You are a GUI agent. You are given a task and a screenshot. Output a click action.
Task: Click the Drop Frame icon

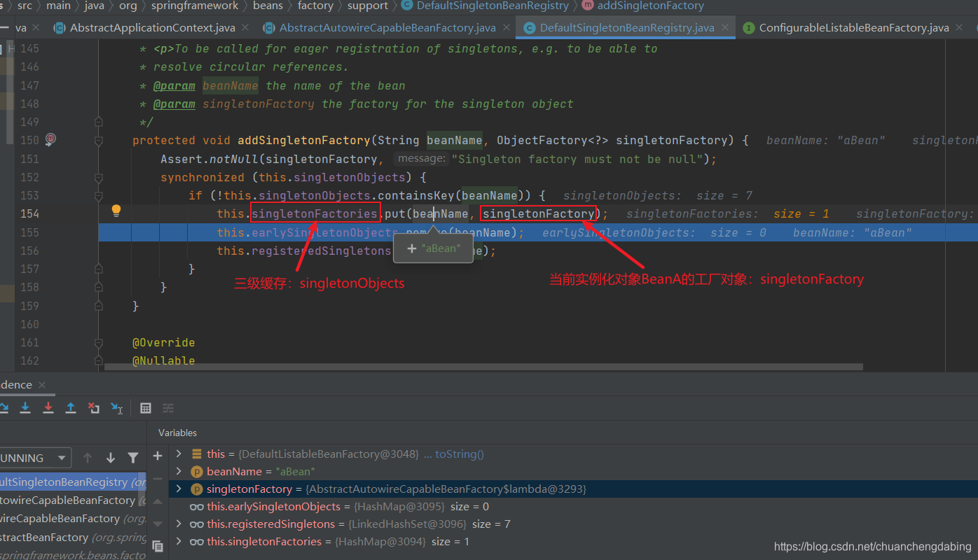click(94, 407)
